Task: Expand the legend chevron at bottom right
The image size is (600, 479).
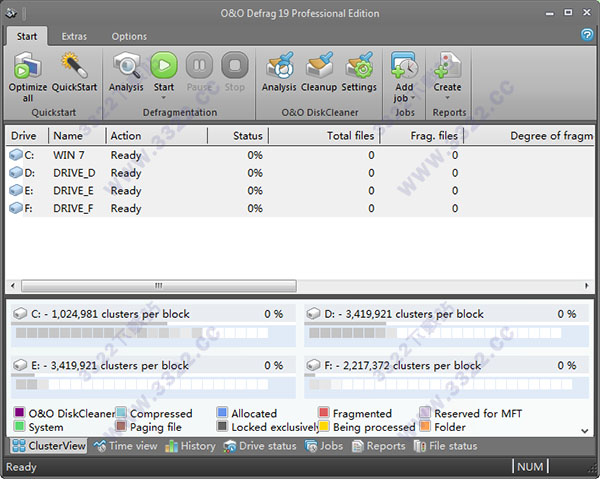Action: [585, 431]
